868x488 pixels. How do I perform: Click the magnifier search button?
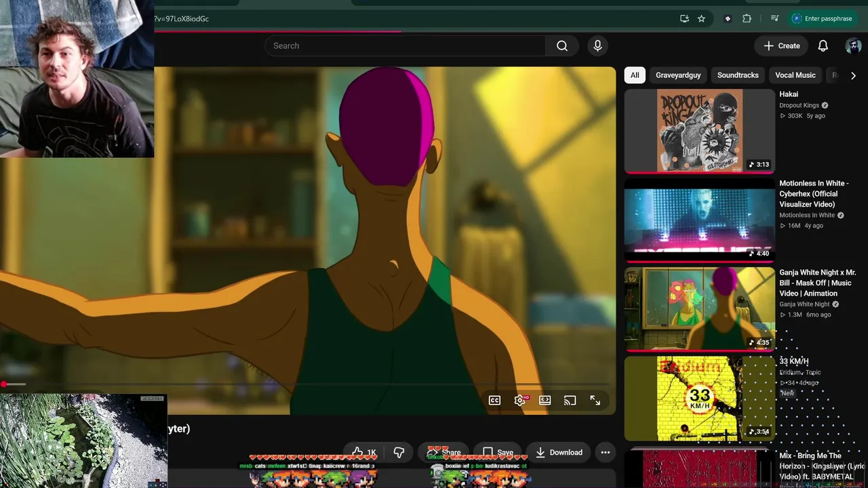(562, 45)
